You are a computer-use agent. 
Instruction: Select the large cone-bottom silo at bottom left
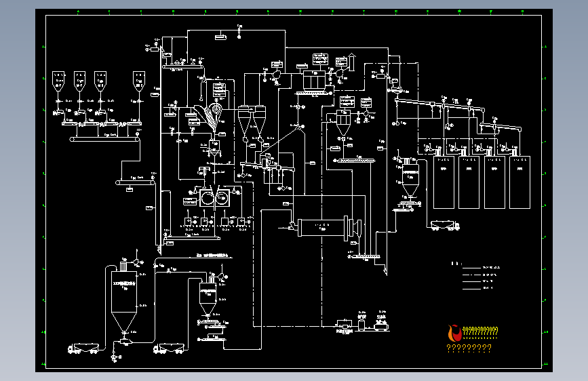click(123, 301)
